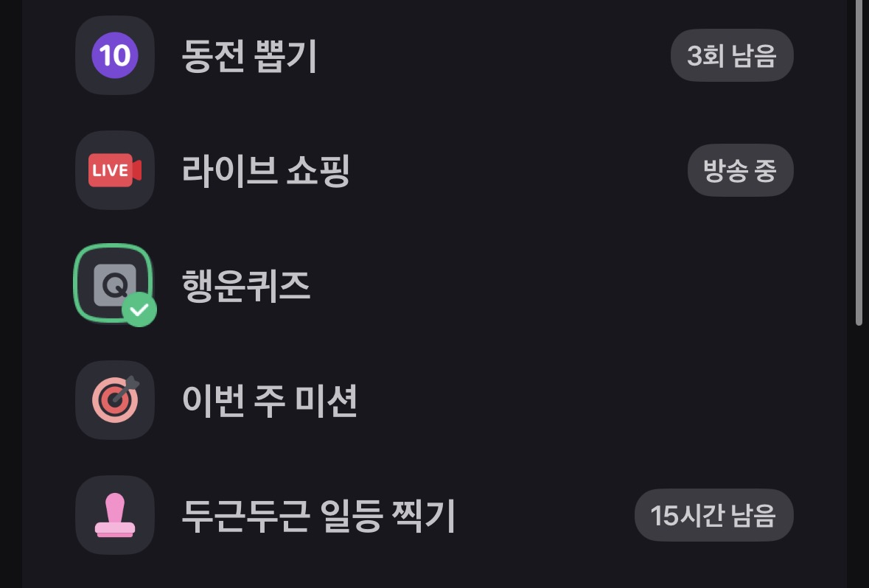The image size is (869, 588).
Task: Click the 3회 남음 badge
Action: point(732,55)
